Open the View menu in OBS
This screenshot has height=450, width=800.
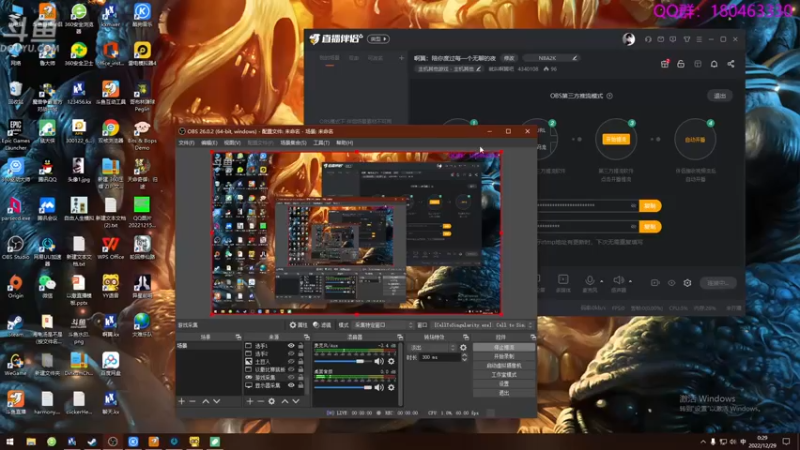[232, 143]
